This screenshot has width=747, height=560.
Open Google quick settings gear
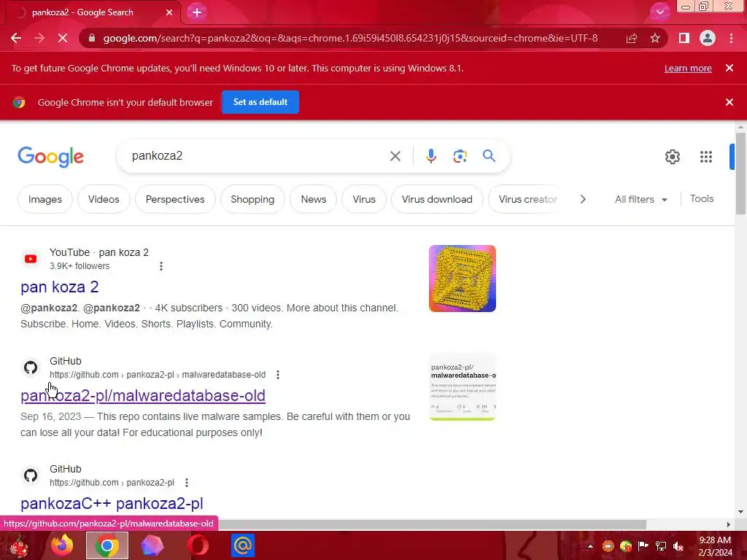(672, 157)
